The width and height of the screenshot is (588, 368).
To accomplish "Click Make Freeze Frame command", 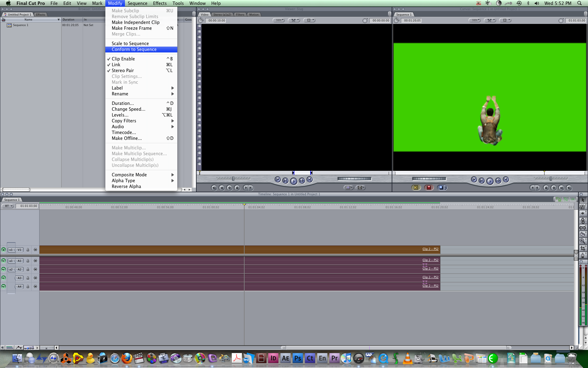I will pyautogui.click(x=132, y=28).
